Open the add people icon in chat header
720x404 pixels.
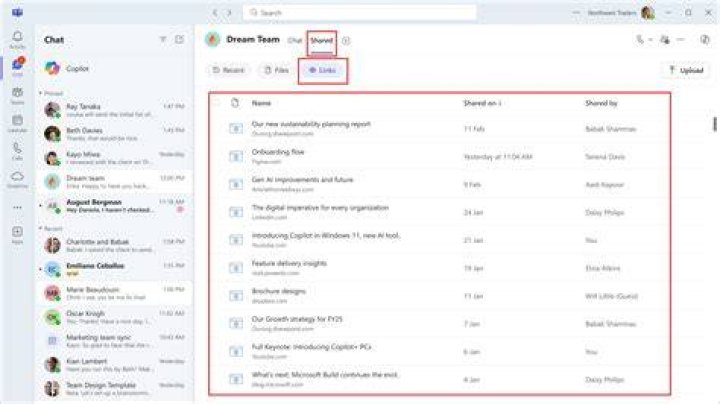point(664,40)
